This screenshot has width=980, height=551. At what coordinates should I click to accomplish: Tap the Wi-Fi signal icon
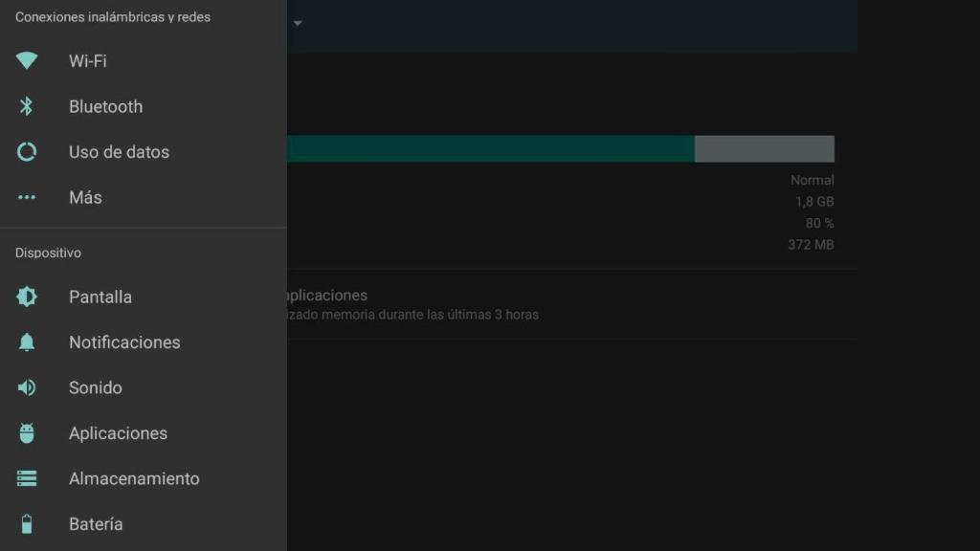pos(26,60)
